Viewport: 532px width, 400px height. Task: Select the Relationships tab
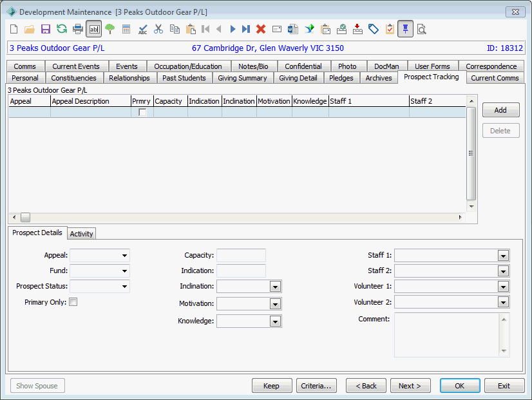click(x=129, y=78)
